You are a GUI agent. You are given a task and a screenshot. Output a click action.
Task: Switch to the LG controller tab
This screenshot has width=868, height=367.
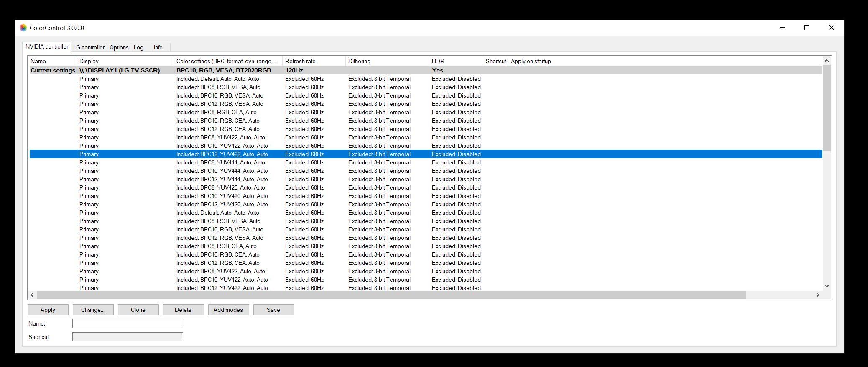coord(89,47)
